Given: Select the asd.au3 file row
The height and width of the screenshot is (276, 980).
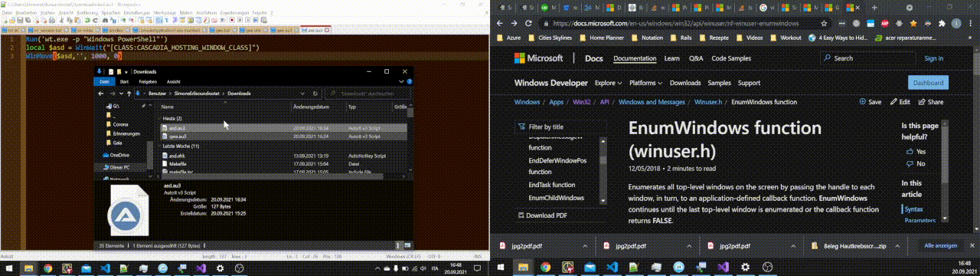Looking at the screenshot, I should coord(283,127).
